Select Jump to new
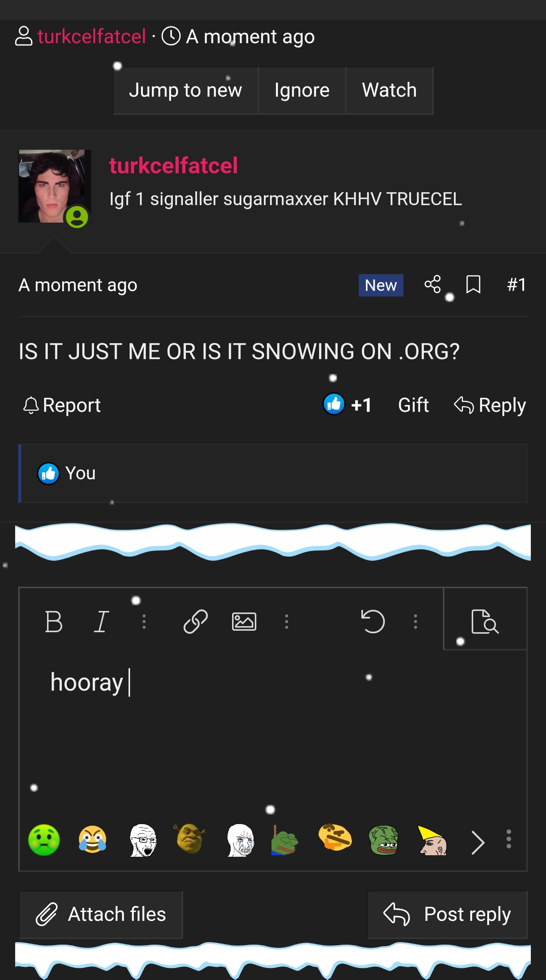The height and width of the screenshot is (980, 546). tap(185, 91)
